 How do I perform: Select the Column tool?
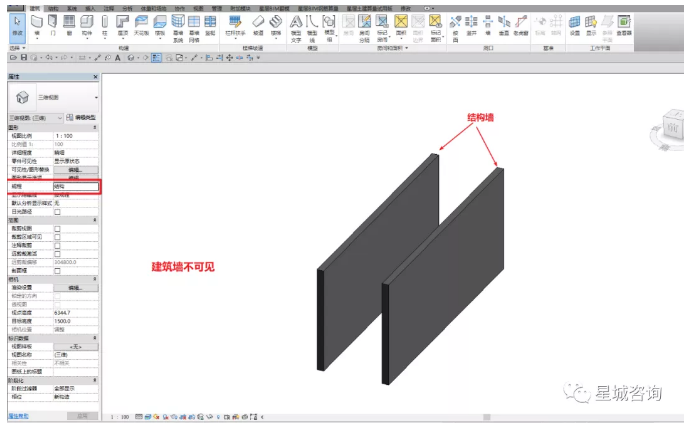coord(105,25)
